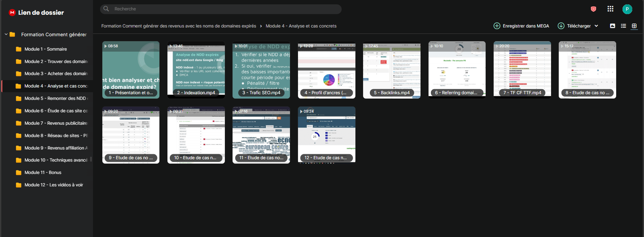644x237 pixels.
Task: Click the magnifier search icon
Action: [x=106, y=9]
